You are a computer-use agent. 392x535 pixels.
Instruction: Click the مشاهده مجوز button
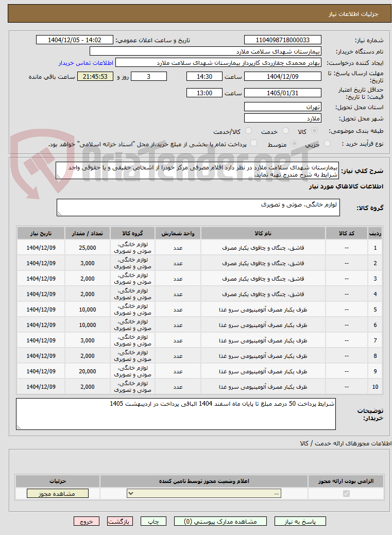point(58,494)
